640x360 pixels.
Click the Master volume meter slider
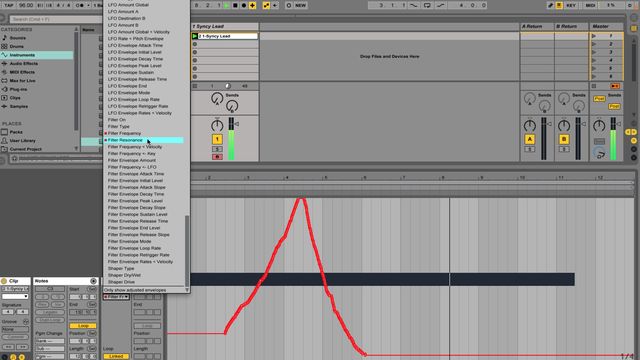pyautogui.click(x=613, y=139)
